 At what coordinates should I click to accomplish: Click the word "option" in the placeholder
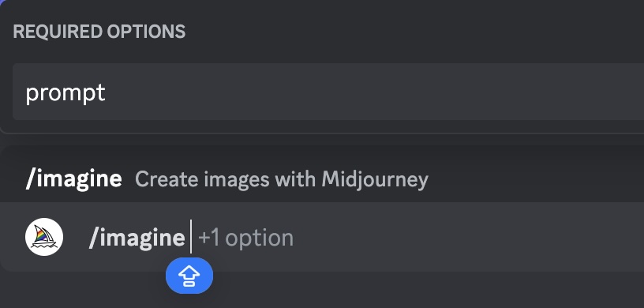coord(259,238)
